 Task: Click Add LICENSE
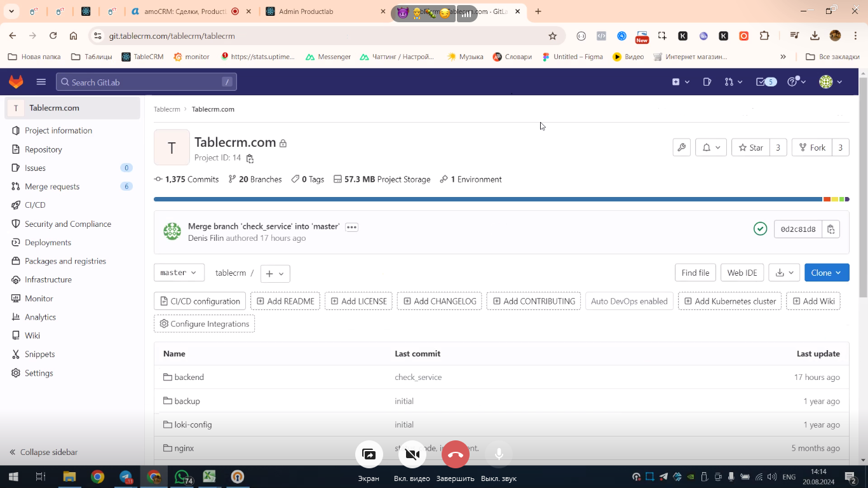point(358,301)
